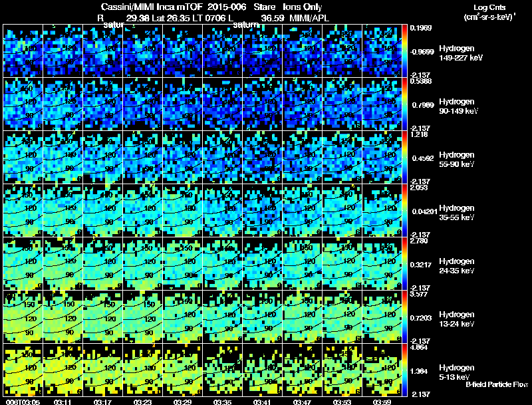Select the 'Hydrogen 55-90 keV' row label
This screenshot has width=532, height=405.
pos(457,160)
